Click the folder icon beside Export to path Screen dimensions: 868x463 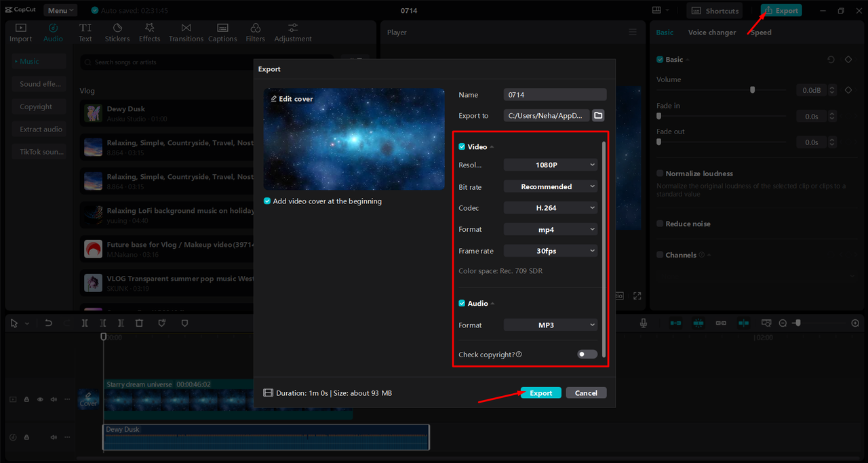598,115
